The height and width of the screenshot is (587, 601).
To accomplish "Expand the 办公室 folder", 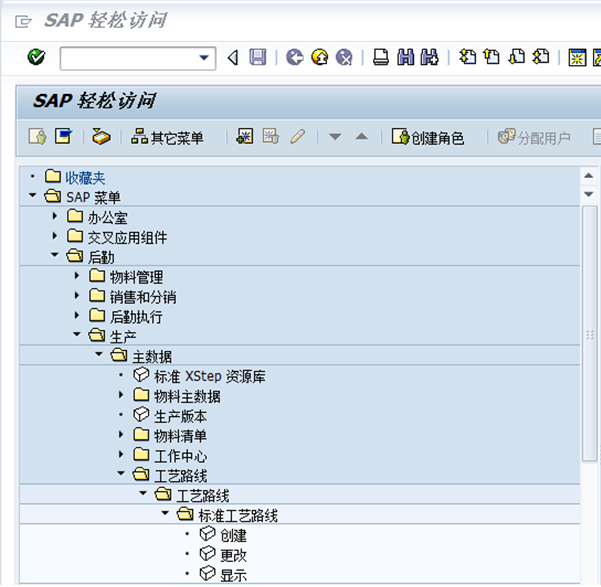I will (55, 216).
